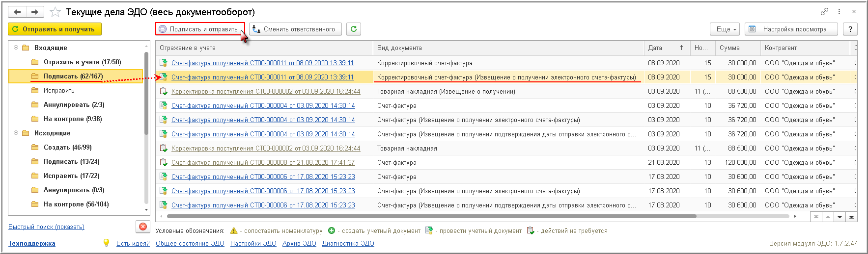This screenshot has height=254, width=868.
Task: Click the scroll-to-bottom list arrow icon
Action: [851, 217]
